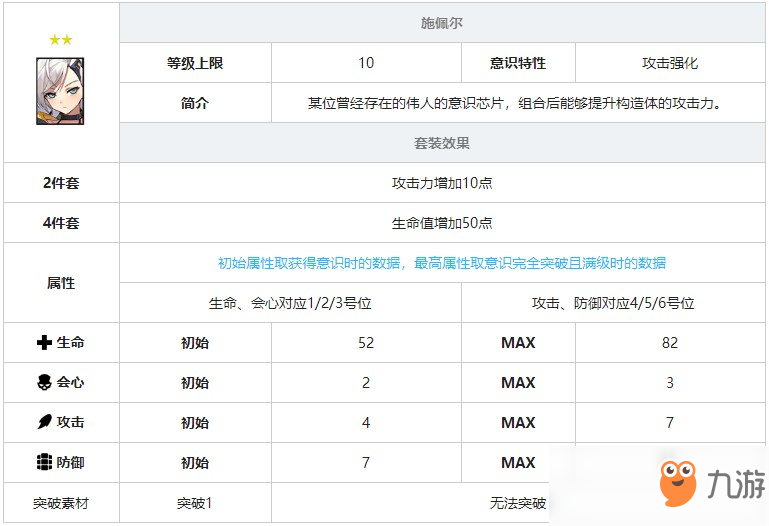Click the feather icon beside 攻击

click(x=43, y=423)
